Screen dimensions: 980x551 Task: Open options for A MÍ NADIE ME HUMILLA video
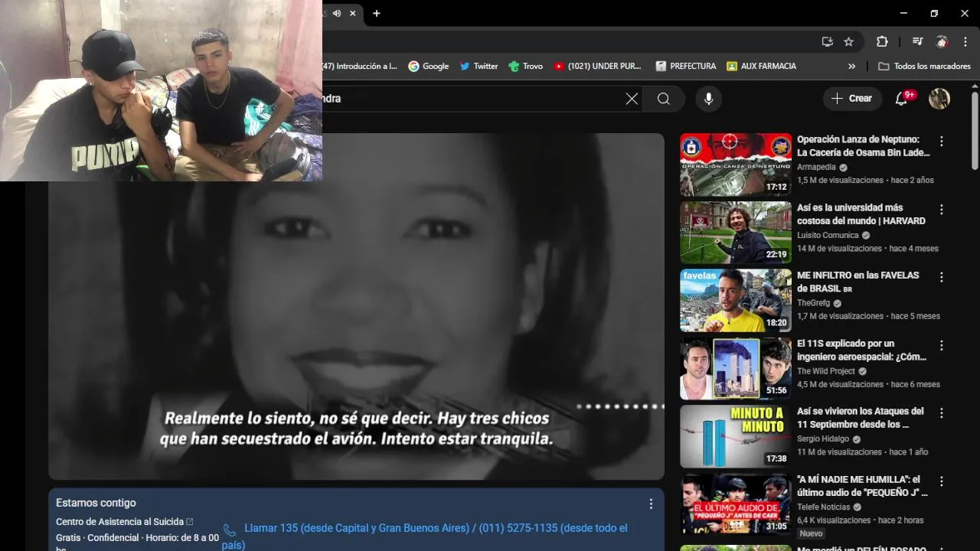point(942,481)
